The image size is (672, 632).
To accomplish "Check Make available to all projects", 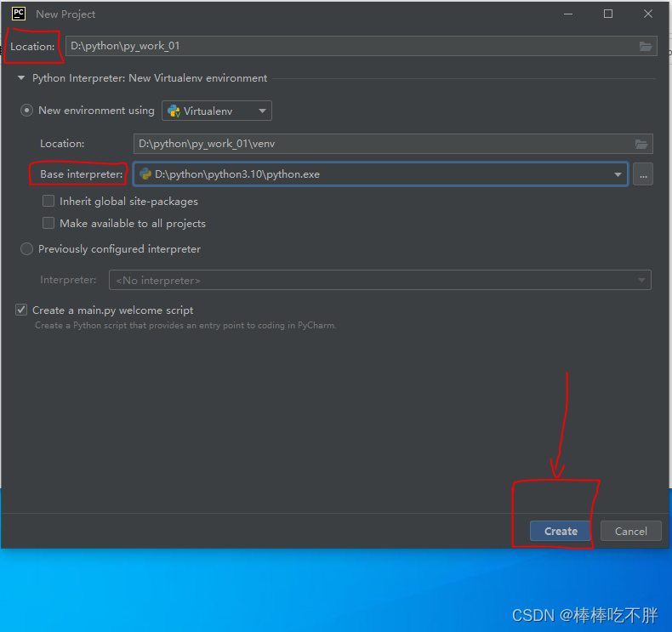I will pos(48,223).
